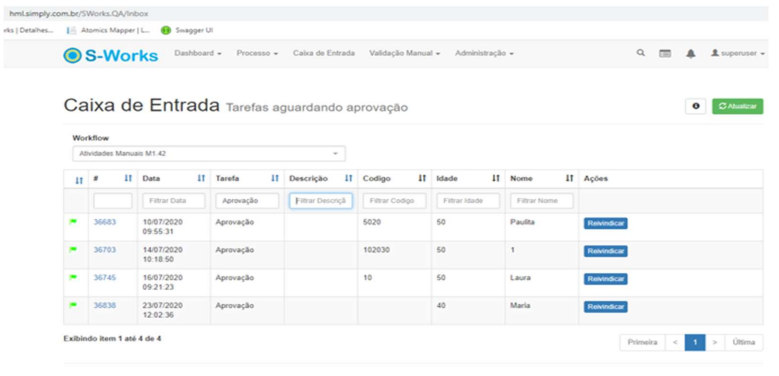Screen dimensions: 779x376
Task: Click the green flag in row 36683
Action: point(74,222)
